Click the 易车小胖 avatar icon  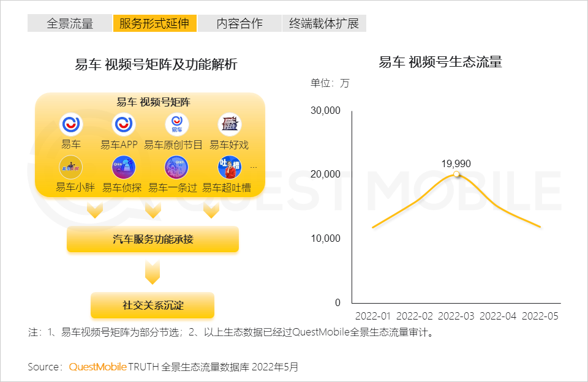pyautogui.click(x=71, y=167)
